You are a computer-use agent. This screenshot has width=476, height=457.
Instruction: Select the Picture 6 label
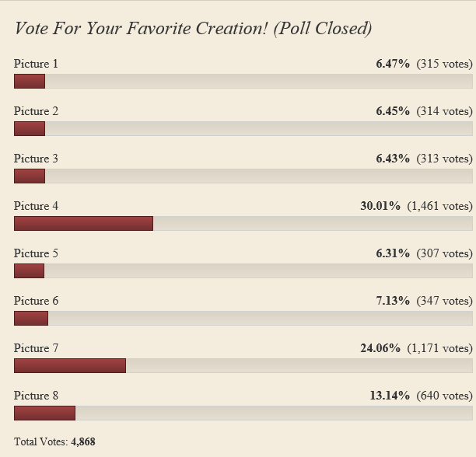coord(36,301)
